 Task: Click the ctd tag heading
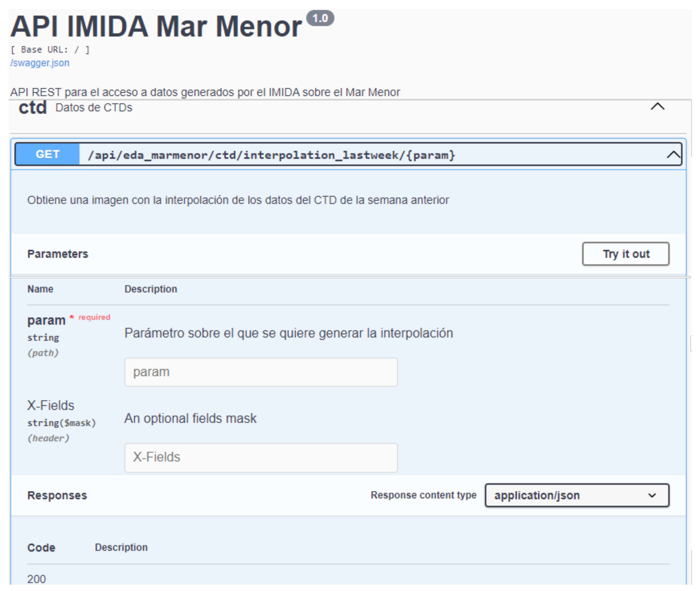33,108
